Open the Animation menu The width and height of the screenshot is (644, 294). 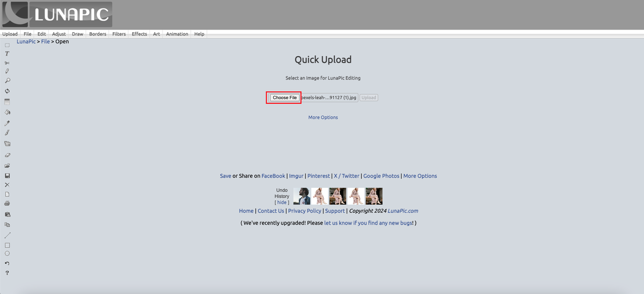[x=177, y=34]
